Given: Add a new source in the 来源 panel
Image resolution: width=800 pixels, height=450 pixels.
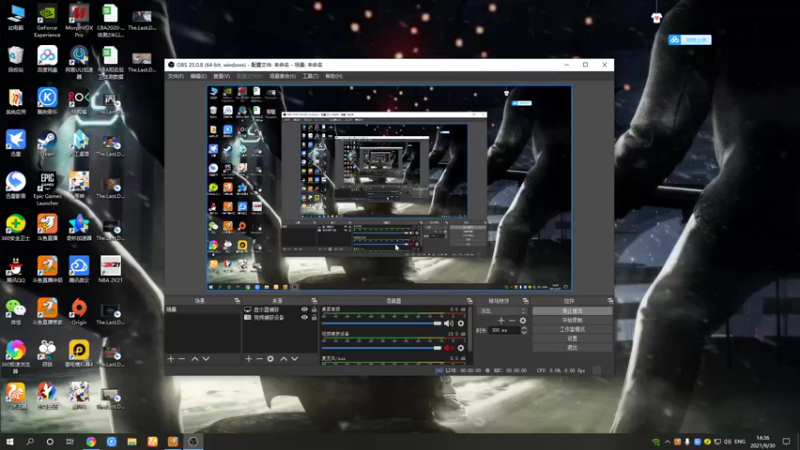Looking at the screenshot, I should click(248, 358).
